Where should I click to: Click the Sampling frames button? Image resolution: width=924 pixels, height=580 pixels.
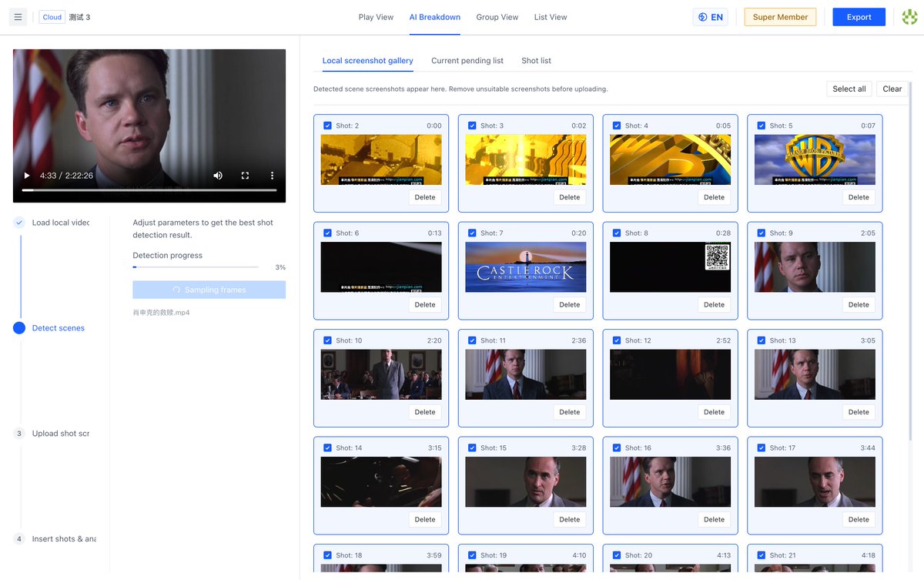209,290
